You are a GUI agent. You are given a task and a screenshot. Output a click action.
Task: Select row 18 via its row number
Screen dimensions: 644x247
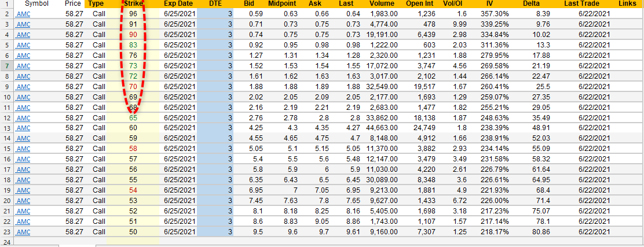click(7, 180)
